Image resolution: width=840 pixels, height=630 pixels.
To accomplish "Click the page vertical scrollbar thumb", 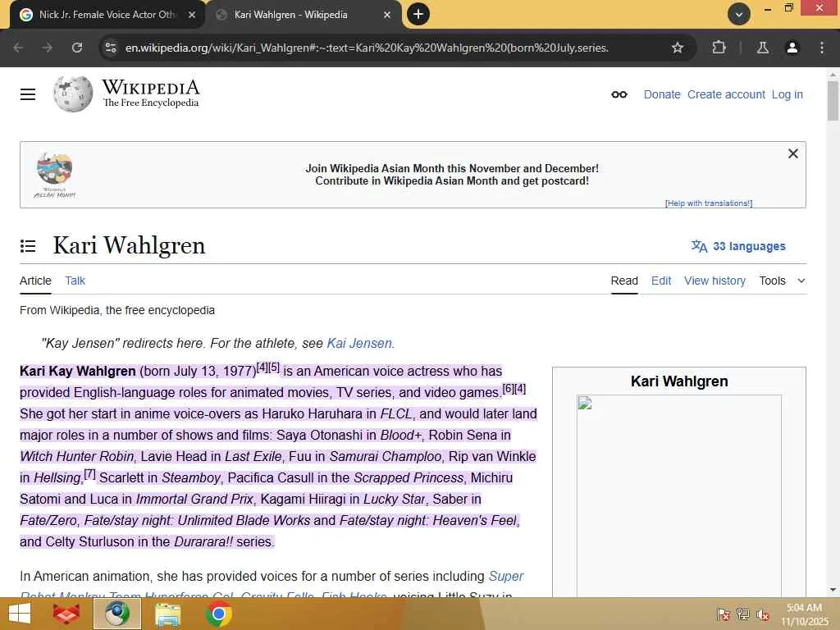I will click(833, 101).
